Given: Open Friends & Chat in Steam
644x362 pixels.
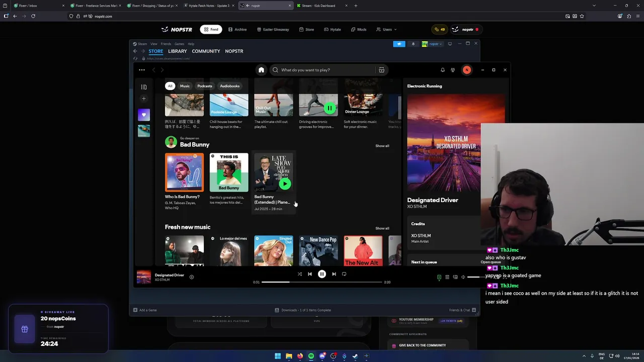Looking at the screenshot, I should coord(463,310).
